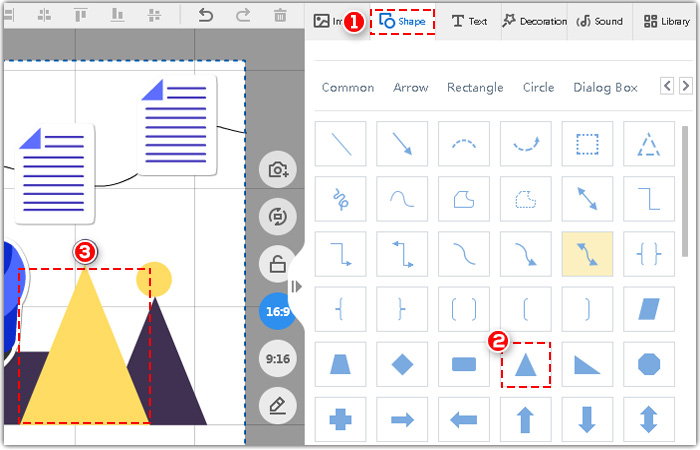
Task: Select the lower-left document graphic on canvas
Action: coord(55,174)
